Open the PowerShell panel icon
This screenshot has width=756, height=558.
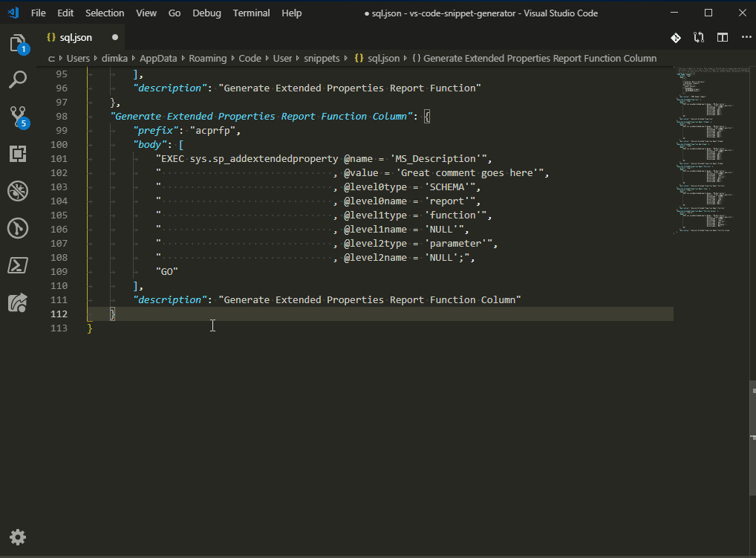(x=18, y=265)
